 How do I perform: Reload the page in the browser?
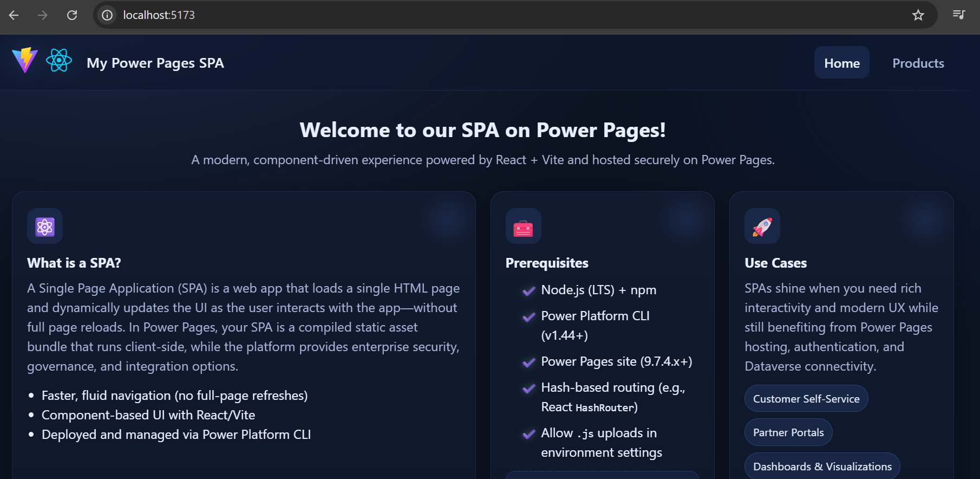[72, 15]
